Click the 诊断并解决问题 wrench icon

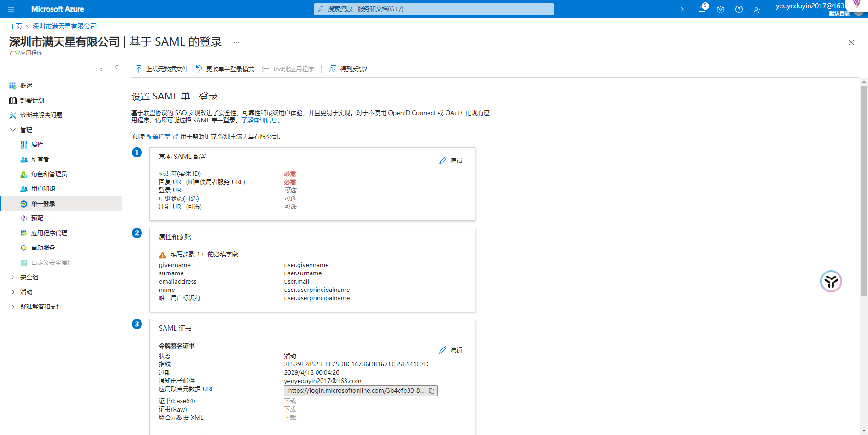coord(13,115)
